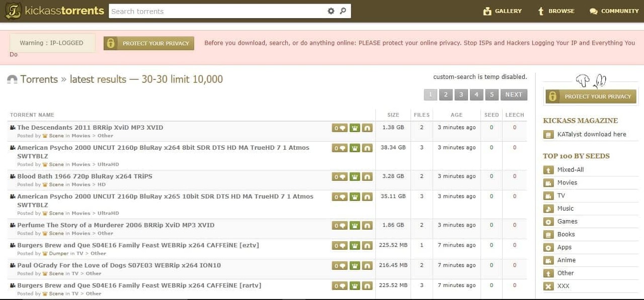644x300 pixels.
Task: Sort table by SEED column header
Action: pyautogui.click(x=492, y=115)
